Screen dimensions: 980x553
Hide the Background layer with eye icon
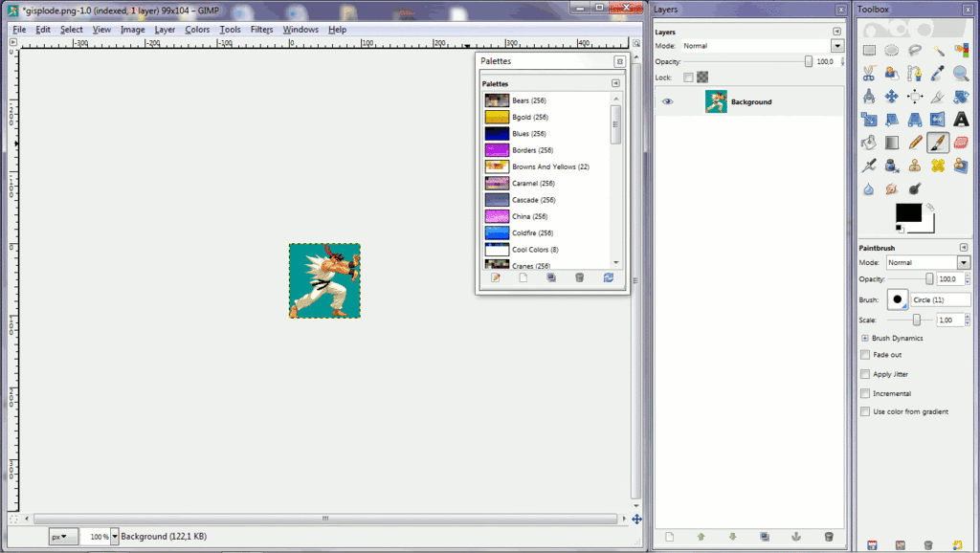click(x=667, y=101)
